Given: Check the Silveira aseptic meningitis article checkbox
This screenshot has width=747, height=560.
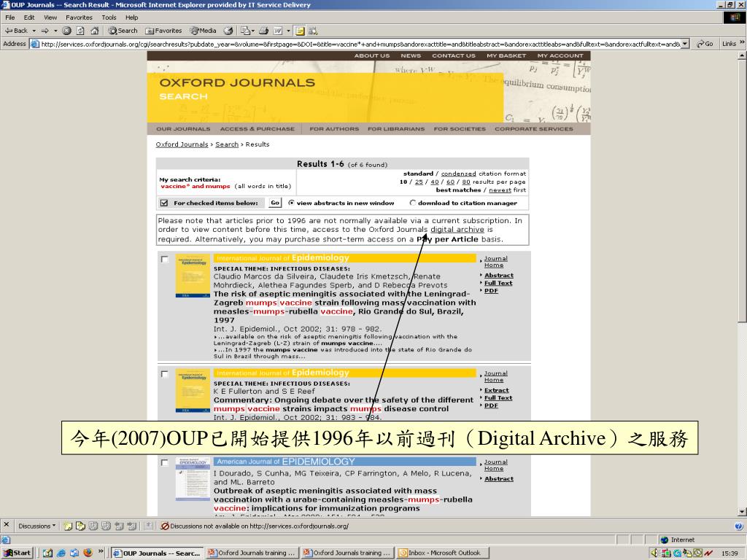Looking at the screenshot, I should click(164, 260).
